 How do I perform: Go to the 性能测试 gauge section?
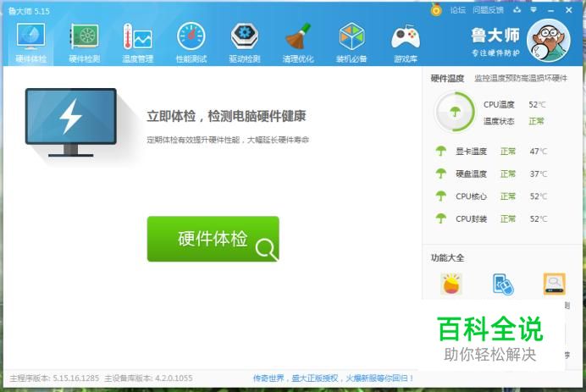pyautogui.click(x=191, y=42)
